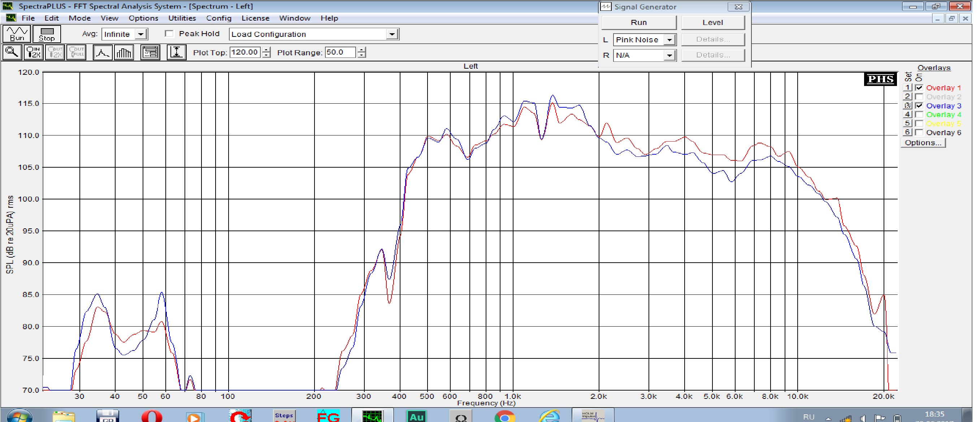Uncheck the Overlay 1 On checkbox
The width and height of the screenshot is (980, 422).
click(x=919, y=87)
